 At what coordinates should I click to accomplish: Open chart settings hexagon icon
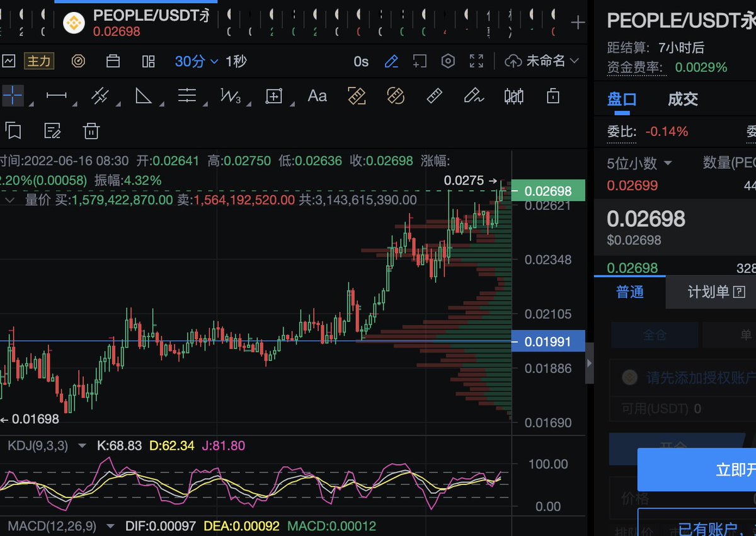click(x=448, y=61)
